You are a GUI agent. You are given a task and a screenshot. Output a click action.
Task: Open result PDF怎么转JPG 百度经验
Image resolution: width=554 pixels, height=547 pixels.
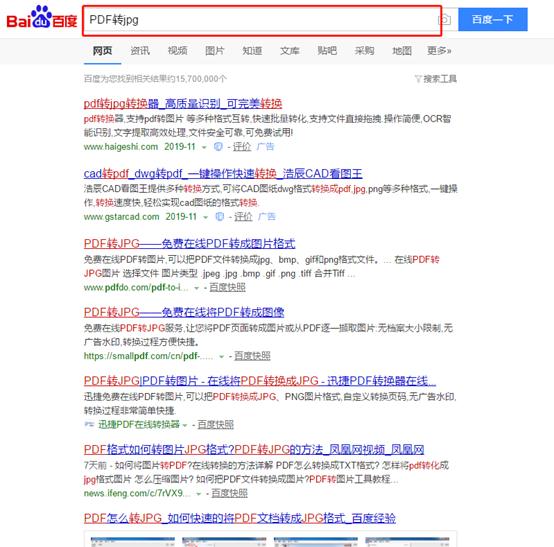[x=240, y=518]
